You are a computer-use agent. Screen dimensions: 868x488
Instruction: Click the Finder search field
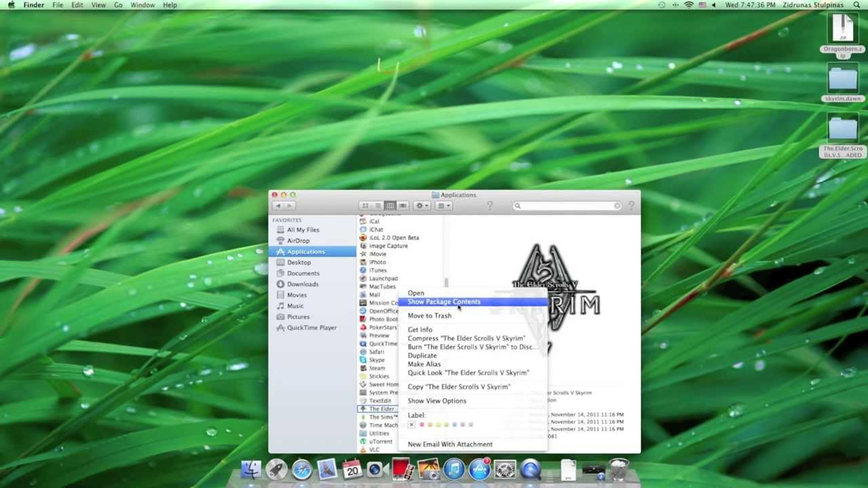[567, 205]
